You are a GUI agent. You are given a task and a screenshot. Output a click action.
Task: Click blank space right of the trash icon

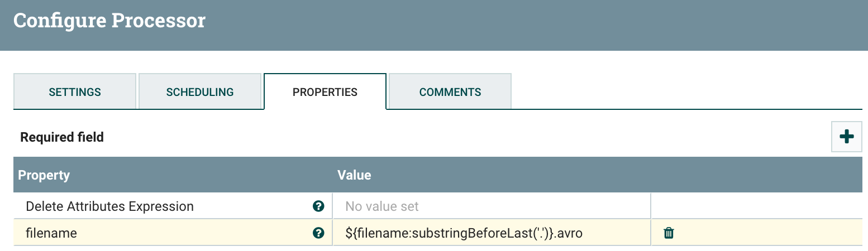[771, 233]
